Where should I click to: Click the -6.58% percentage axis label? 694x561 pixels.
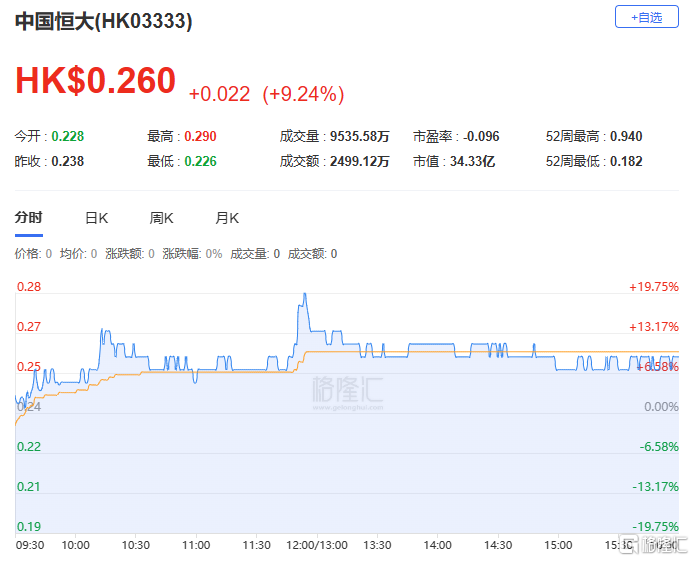[659, 446]
